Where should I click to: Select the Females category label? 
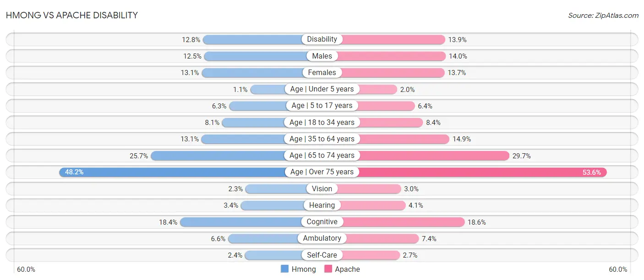[322, 72]
